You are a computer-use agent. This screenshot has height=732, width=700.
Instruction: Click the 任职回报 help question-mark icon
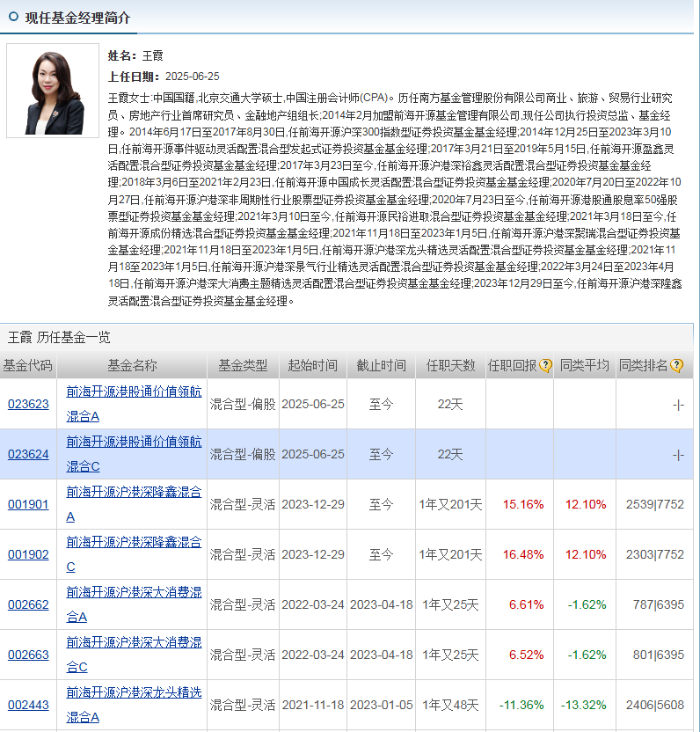coord(545,365)
